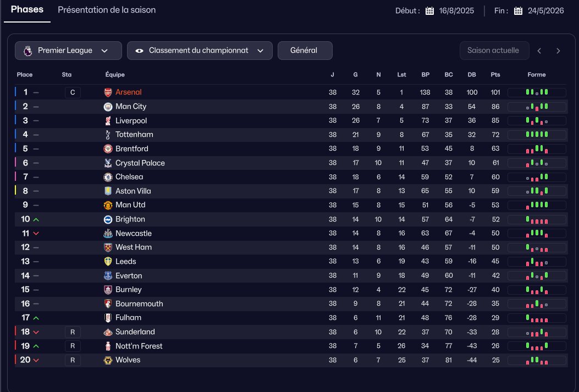The height and width of the screenshot is (392, 579).
Task: Click the Chelsea club crest icon
Action: click(108, 177)
